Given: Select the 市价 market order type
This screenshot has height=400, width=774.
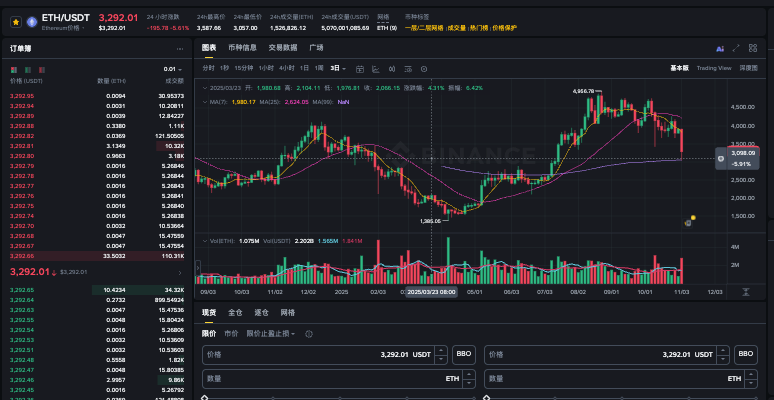Looking at the screenshot, I should tap(231, 333).
